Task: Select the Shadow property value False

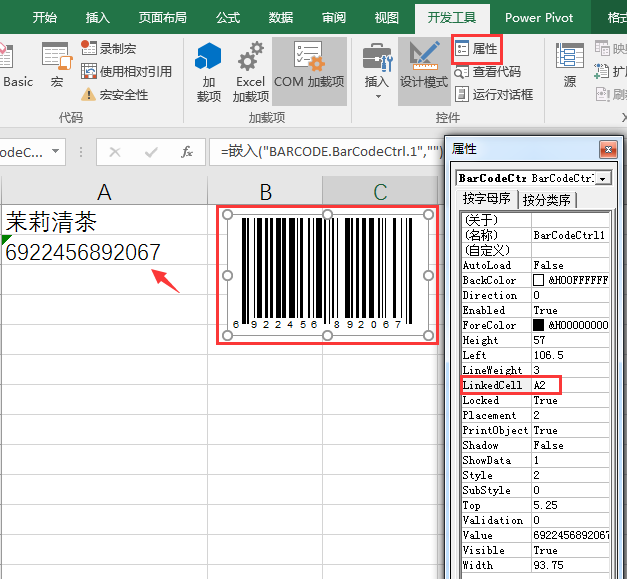Action: click(570, 445)
